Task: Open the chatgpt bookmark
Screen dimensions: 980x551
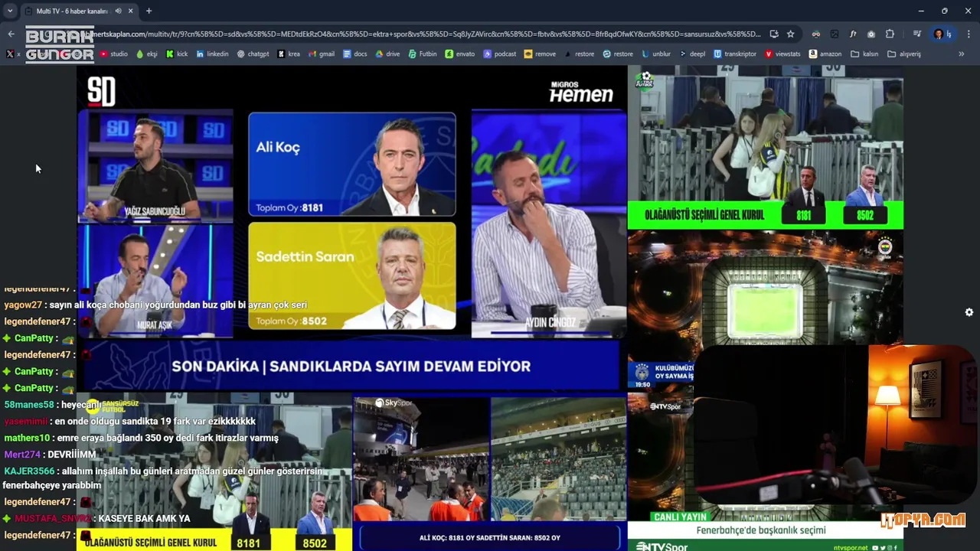Action: click(253, 54)
